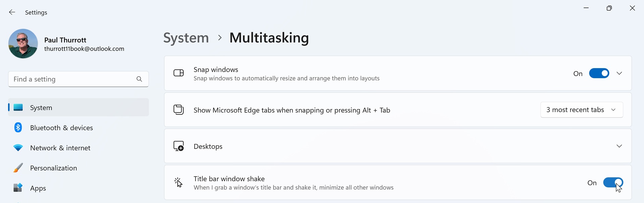Screen dimensions: 644x203
Task: Click the search magnifier icon
Action: coord(139,79)
